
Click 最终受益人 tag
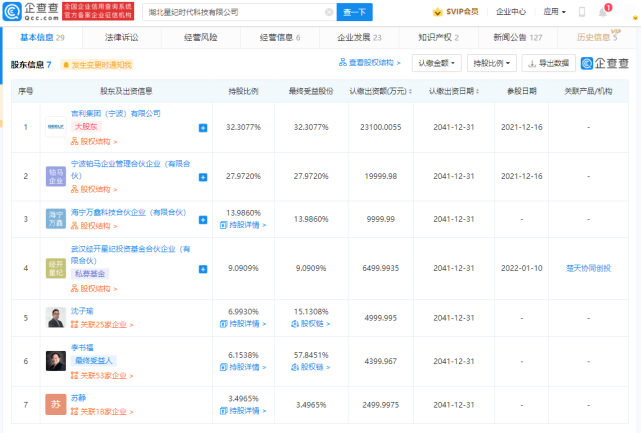94,361
